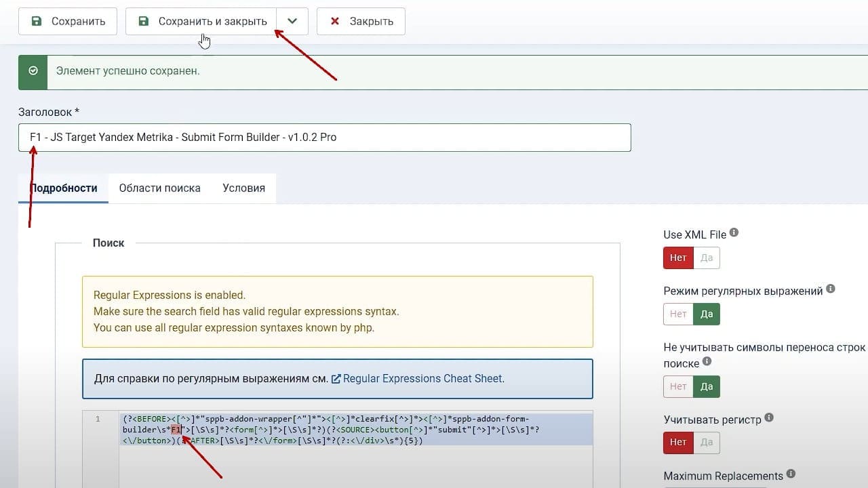Click info icon next to Maximum Replacements
Viewport: 868px width, 488px height.
791,474
